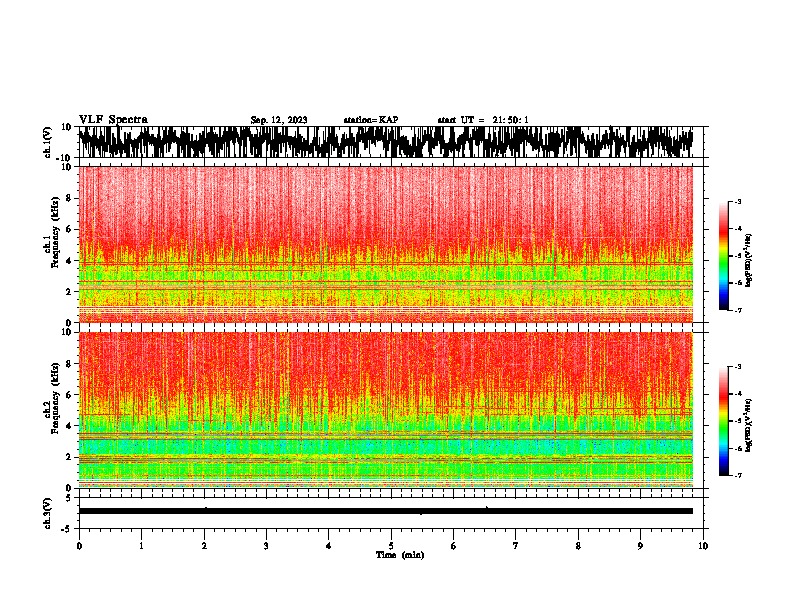Click the ch.1 spectrogram color scale bar

tap(723, 256)
